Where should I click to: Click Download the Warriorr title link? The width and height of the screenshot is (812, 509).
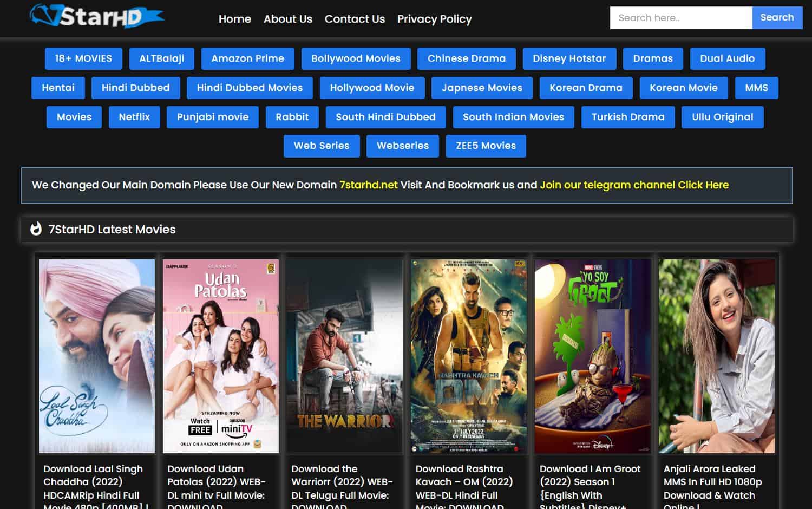pos(342,487)
